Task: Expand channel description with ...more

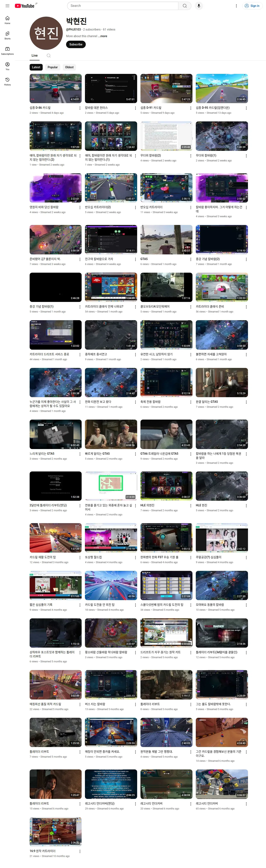Action: tap(103, 36)
